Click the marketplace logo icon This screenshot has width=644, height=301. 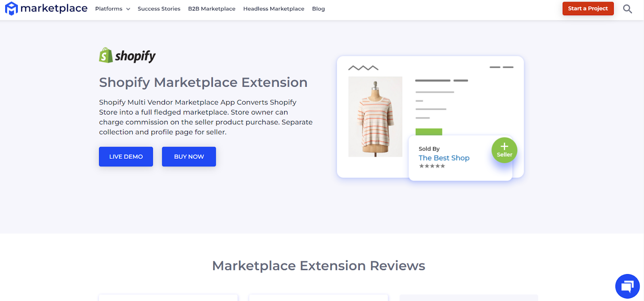(x=11, y=8)
